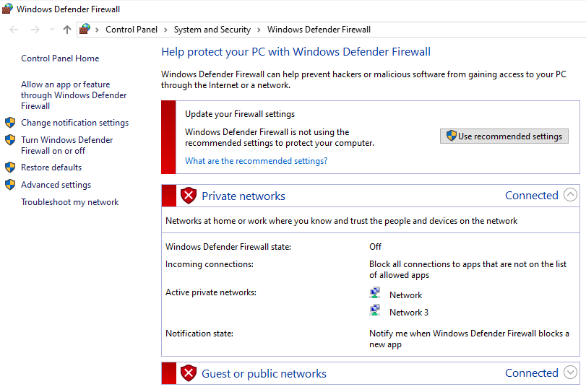
Task: Open recent locations dropdown arrow
Action: [x=52, y=29]
